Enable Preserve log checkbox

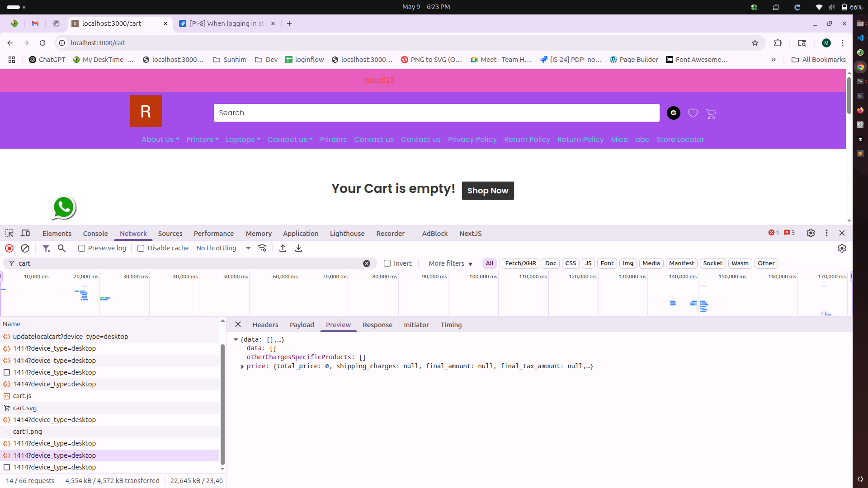coord(81,248)
